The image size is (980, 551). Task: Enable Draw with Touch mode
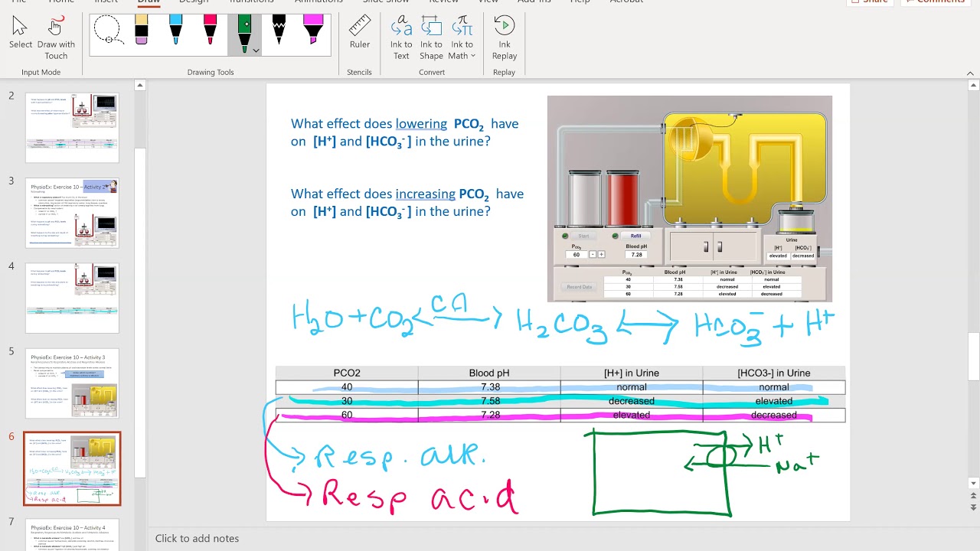56,38
